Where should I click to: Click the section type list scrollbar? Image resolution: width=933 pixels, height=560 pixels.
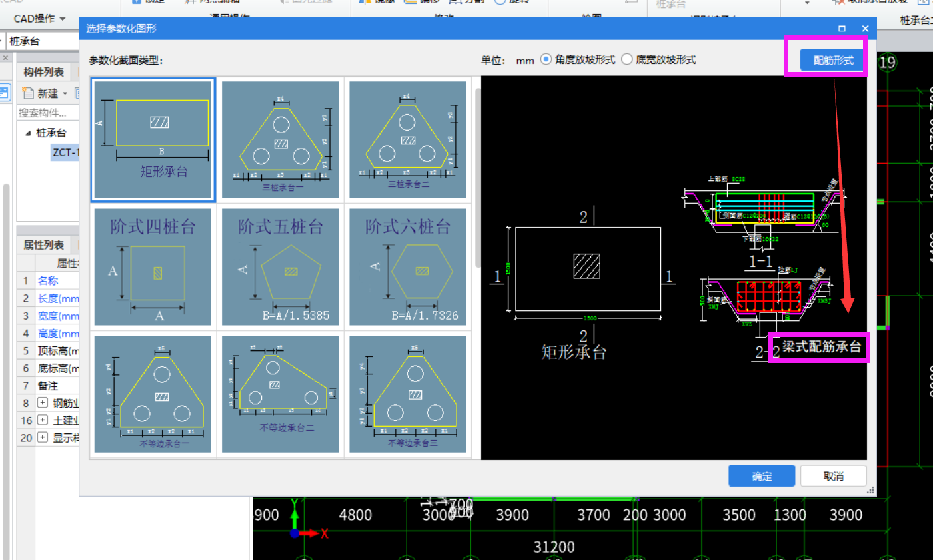click(477, 177)
